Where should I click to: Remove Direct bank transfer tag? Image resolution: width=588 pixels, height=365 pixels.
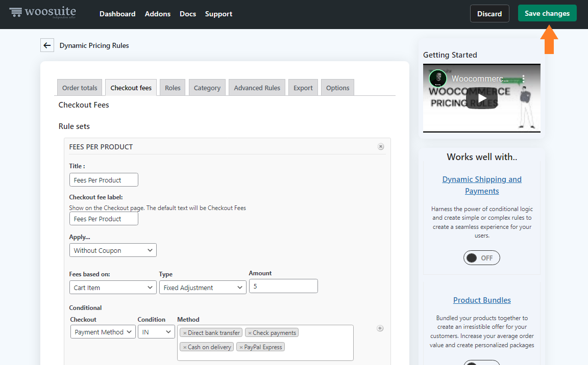pyautogui.click(x=185, y=333)
